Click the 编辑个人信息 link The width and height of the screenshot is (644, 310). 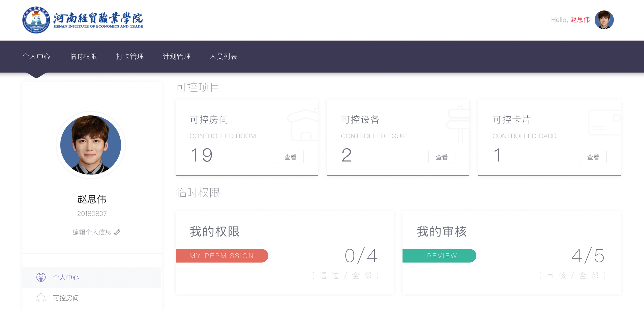click(92, 232)
